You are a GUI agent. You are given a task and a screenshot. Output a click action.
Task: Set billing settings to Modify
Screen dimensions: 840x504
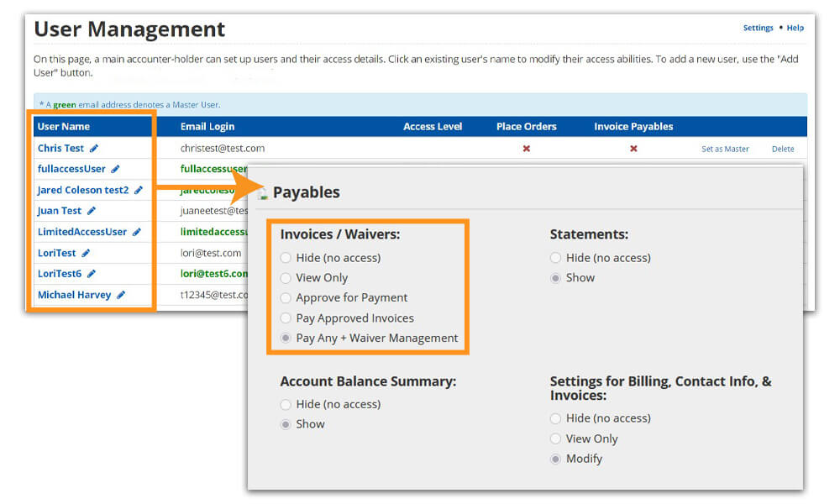tap(555, 459)
